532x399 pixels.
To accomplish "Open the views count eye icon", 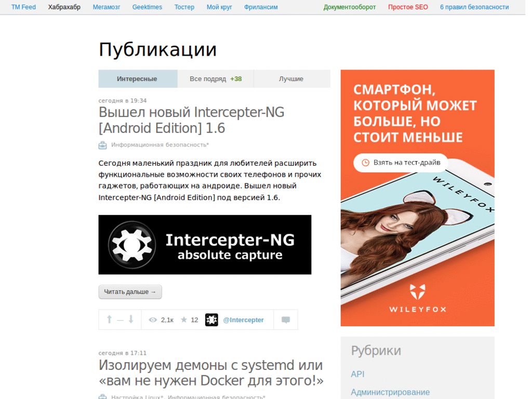I will (152, 320).
